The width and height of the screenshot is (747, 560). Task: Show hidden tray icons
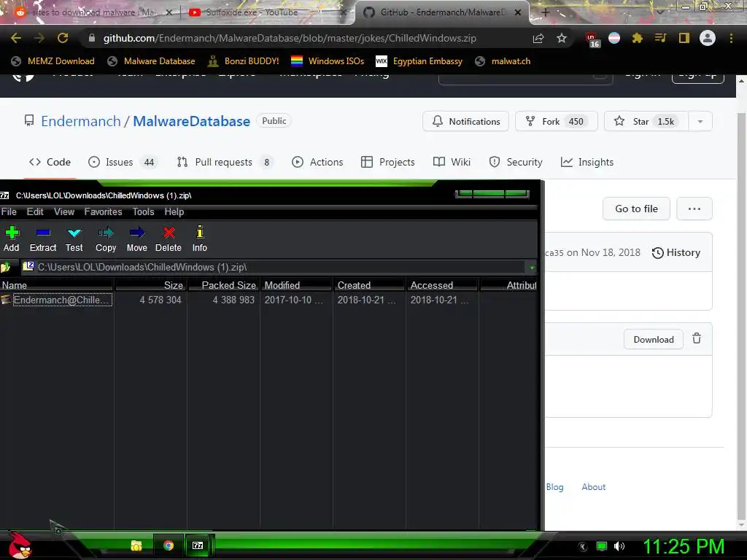[583, 546]
